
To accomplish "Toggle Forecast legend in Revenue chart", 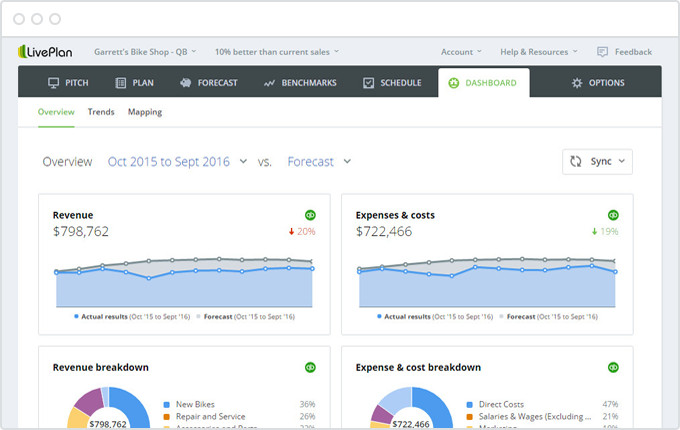I will coord(245,317).
